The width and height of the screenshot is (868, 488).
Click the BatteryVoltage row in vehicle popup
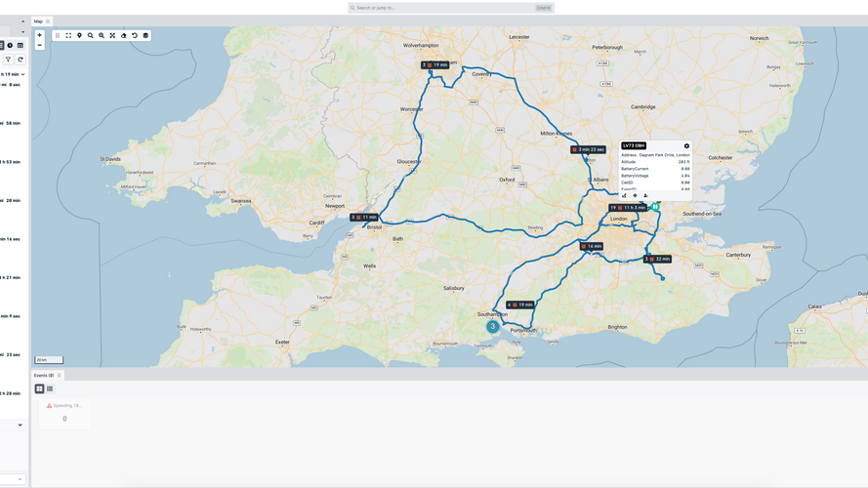655,176
